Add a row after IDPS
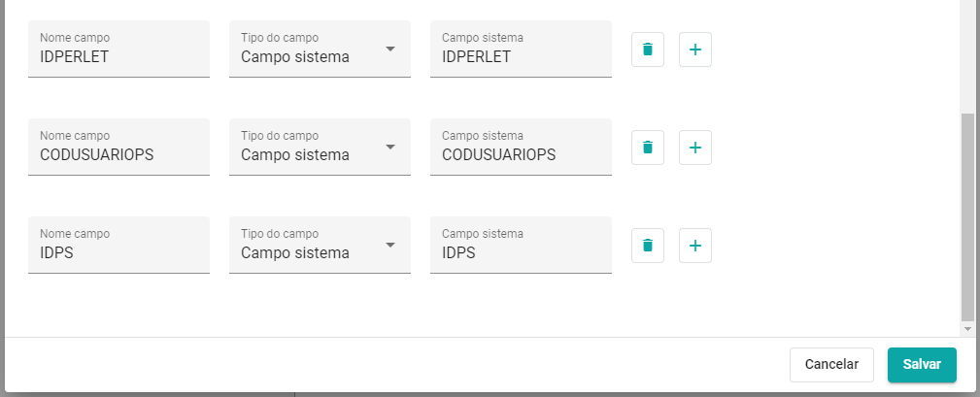The height and width of the screenshot is (397, 980). (x=695, y=246)
